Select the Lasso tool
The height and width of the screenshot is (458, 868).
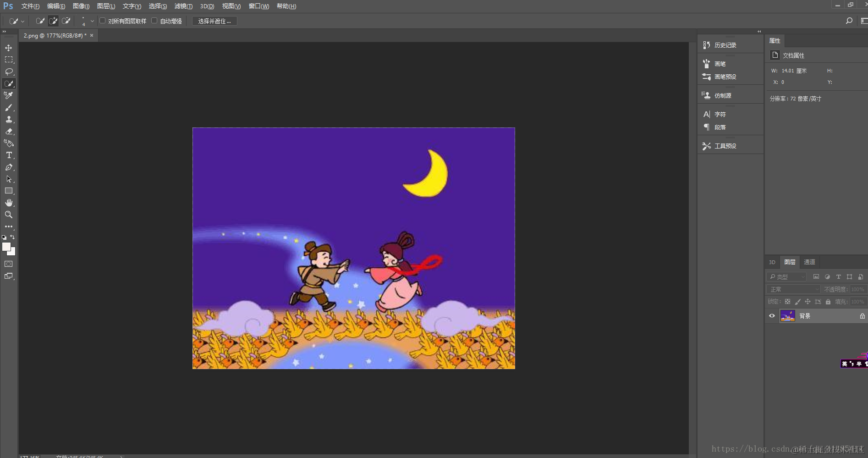pyautogui.click(x=9, y=72)
